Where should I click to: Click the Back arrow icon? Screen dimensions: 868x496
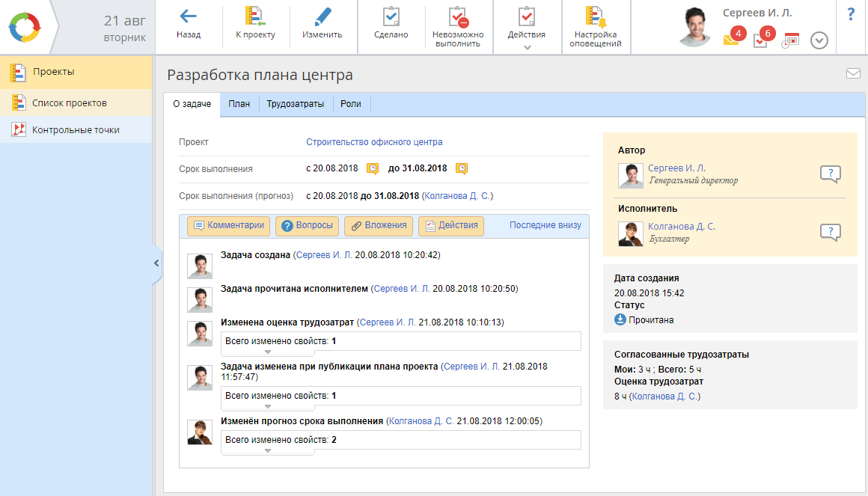[x=188, y=16]
